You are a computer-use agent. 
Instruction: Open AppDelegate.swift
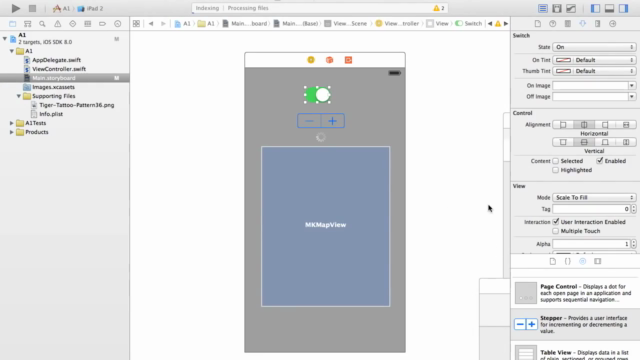click(x=56, y=60)
